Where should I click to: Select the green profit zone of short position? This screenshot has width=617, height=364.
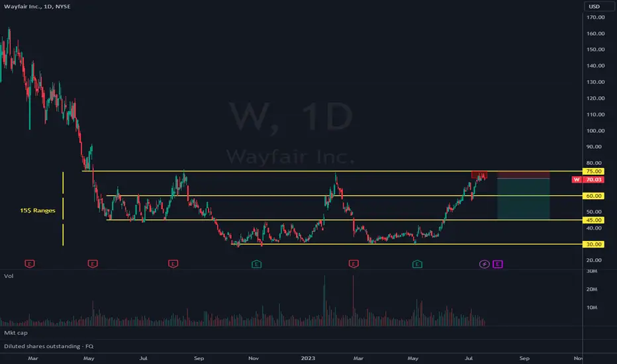pos(524,199)
